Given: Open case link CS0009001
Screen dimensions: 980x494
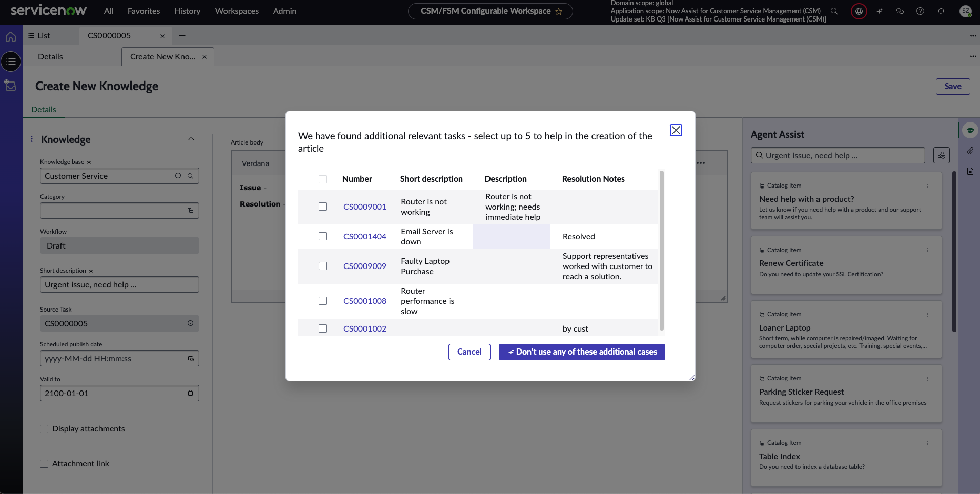Looking at the screenshot, I should point(365,207).
